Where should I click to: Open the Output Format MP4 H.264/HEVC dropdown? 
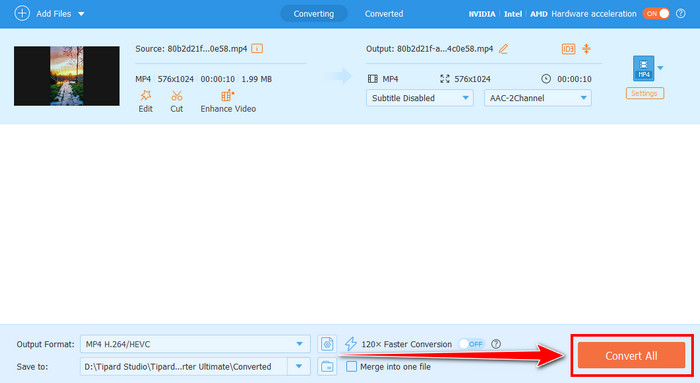pos(195,344)
